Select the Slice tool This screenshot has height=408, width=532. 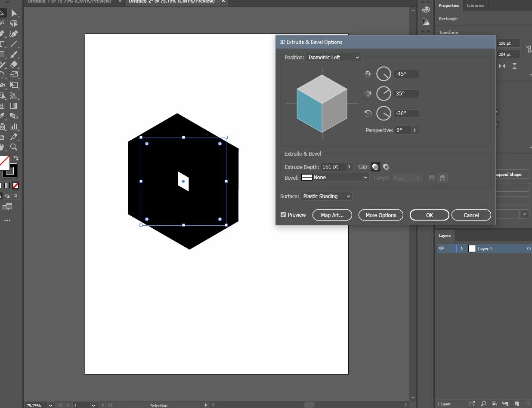point(14,137)
